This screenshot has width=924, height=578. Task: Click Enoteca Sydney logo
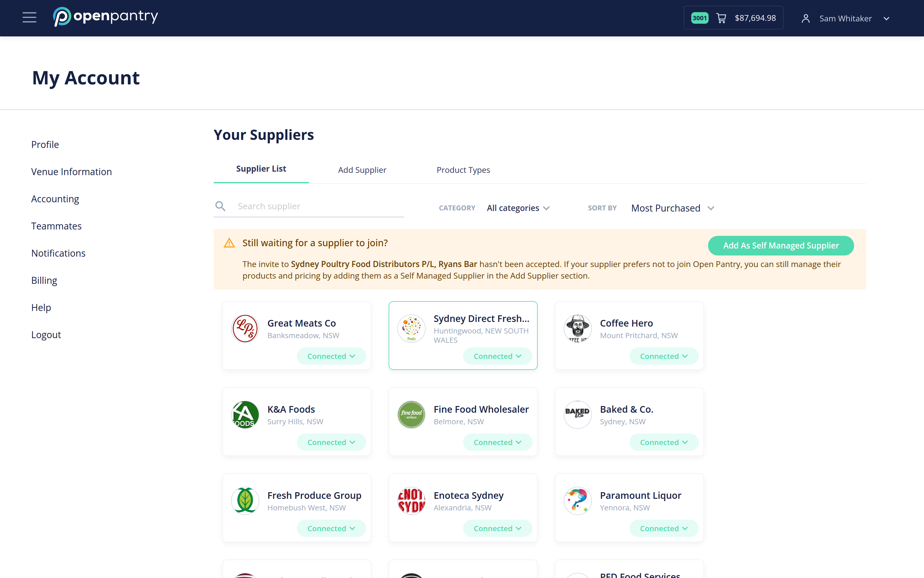coord(411,500)
